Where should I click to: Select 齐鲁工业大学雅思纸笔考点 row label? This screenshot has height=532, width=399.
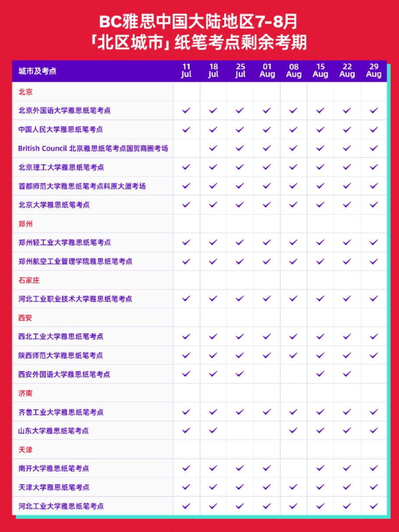(61, 412)
